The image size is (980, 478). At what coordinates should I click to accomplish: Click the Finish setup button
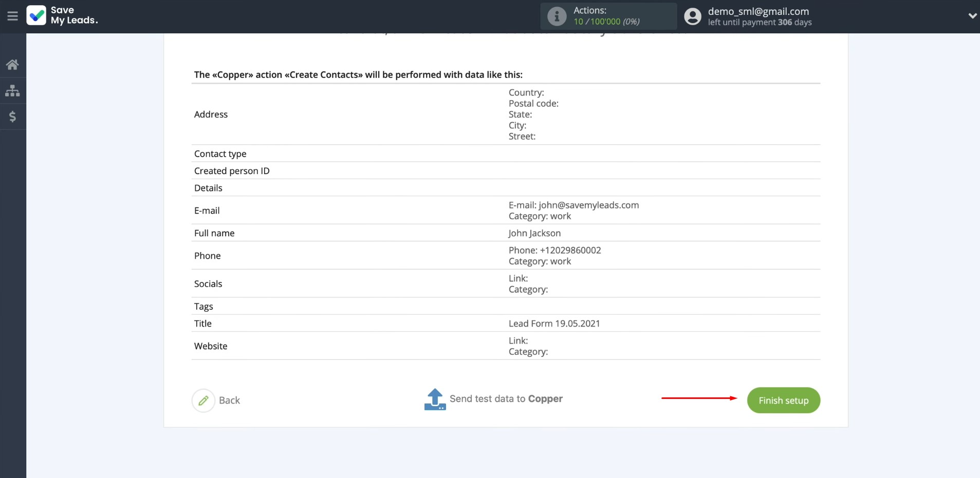(x=783, y=400)
